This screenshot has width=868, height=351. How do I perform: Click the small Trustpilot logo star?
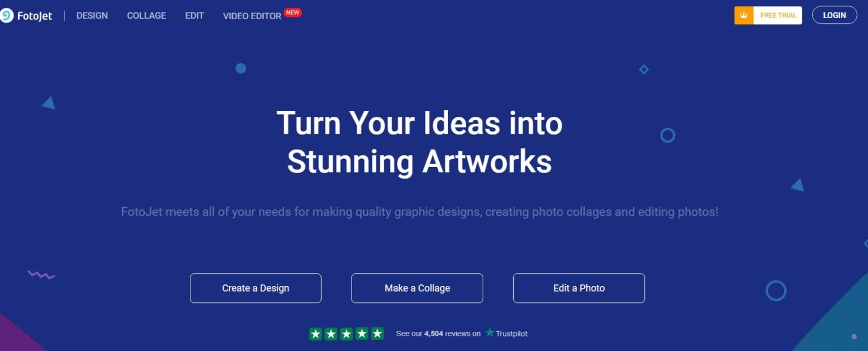coord(489,333)
